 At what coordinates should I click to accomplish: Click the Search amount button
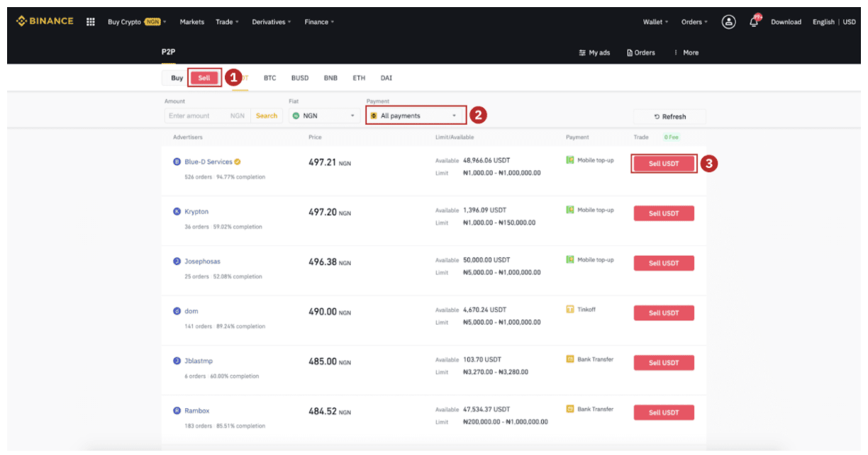(267, 116)
